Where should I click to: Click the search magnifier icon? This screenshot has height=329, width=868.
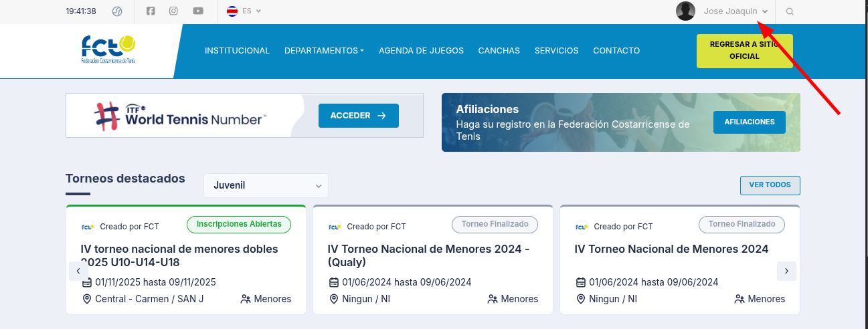click(790, 11)
